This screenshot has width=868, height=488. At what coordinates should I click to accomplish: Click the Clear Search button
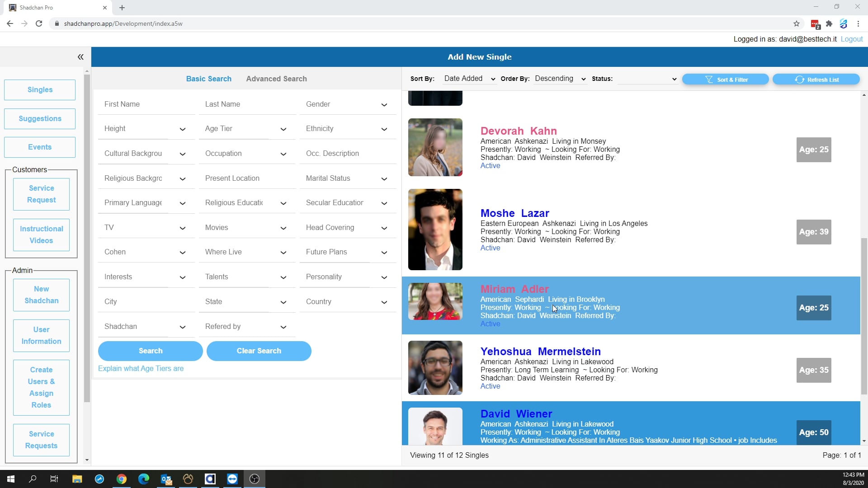point(259,351)
